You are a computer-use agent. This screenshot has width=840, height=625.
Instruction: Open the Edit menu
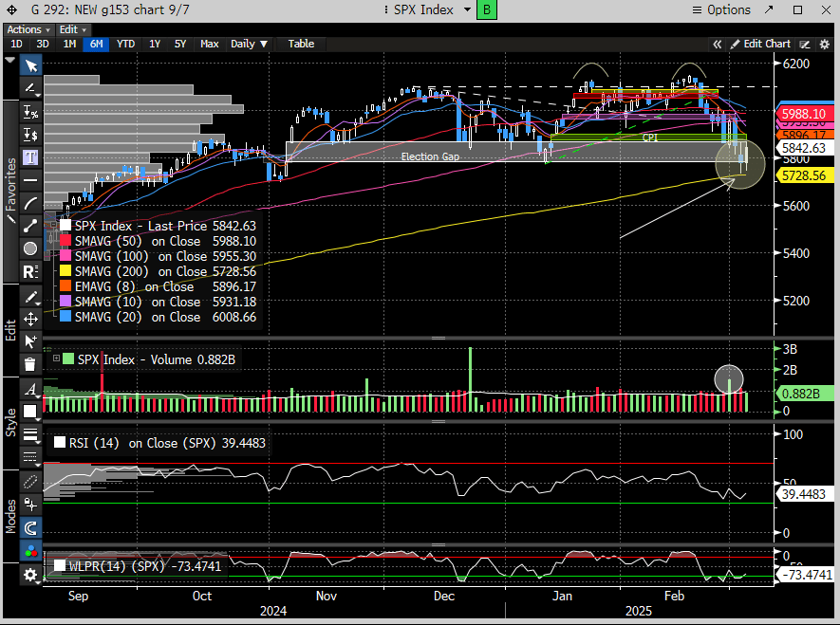click(72, 29)
